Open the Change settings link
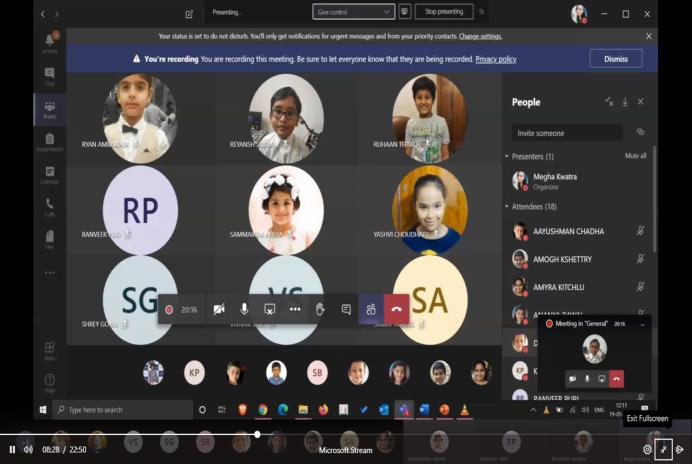 [480, 36]
